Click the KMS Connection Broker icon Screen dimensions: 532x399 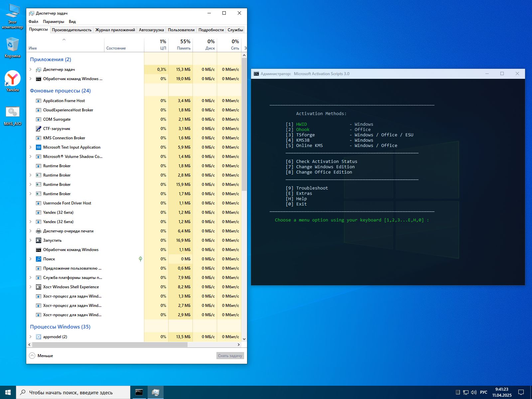click(x=39, y=138)
